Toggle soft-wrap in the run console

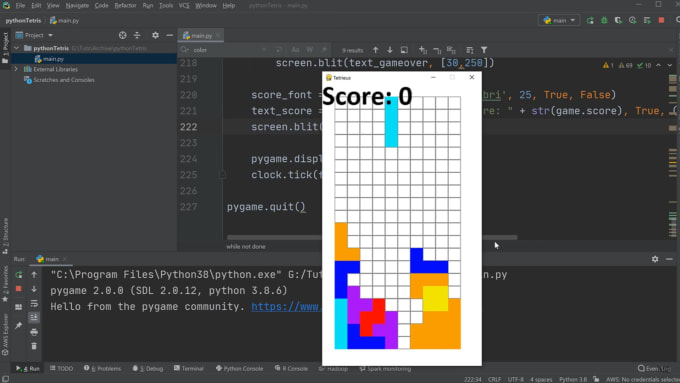[34, 303]
